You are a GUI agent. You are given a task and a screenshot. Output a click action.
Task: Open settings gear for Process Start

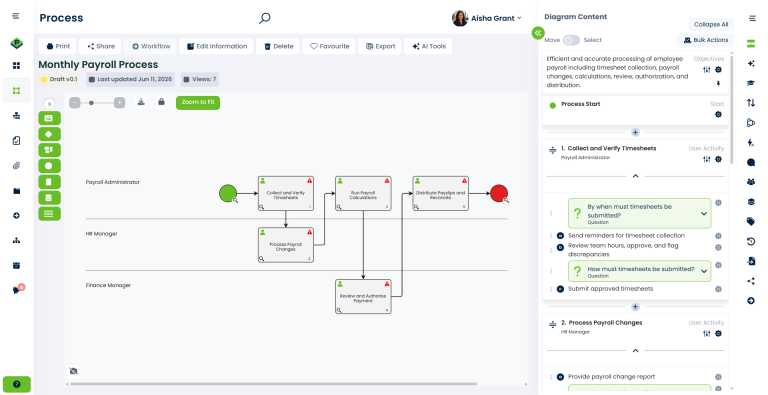[x=718, y=114]
